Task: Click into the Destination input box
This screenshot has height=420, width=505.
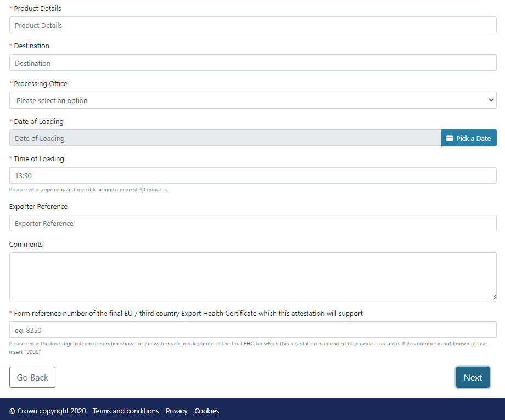Action: point(252,63)
